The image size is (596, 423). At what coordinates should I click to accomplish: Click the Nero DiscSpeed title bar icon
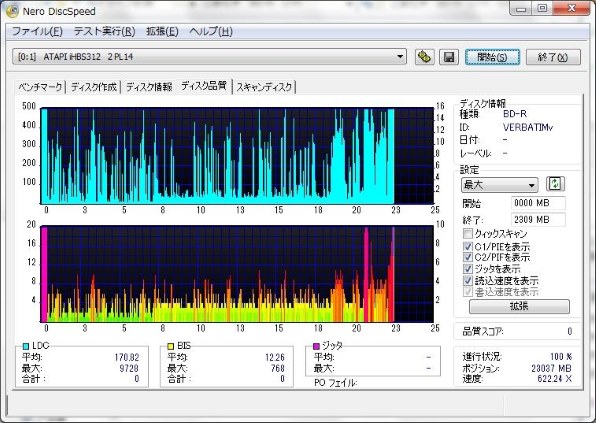pyautogui.click(x=12, y=11)
